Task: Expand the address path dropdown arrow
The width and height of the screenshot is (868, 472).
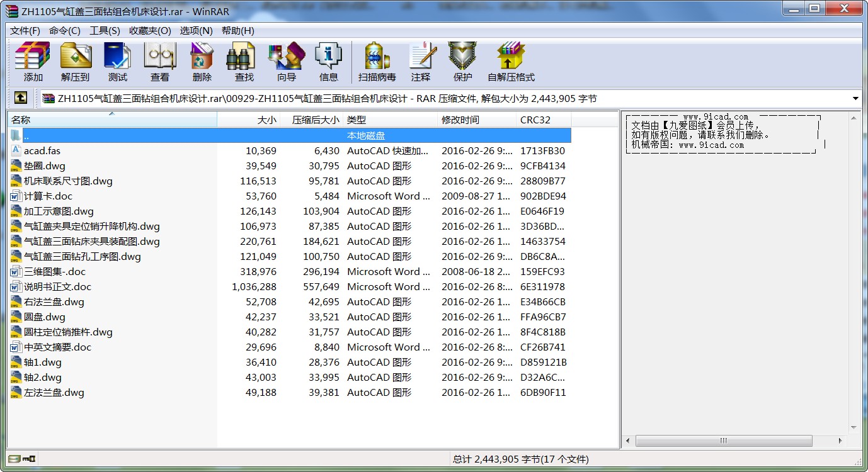Action: [855, 99]
